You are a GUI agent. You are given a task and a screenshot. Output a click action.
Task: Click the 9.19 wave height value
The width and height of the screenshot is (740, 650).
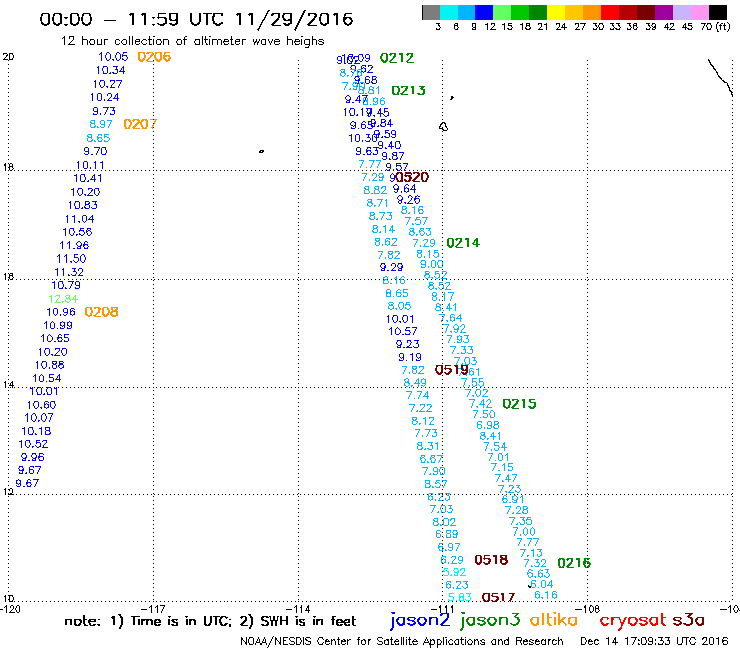[410, 357]
